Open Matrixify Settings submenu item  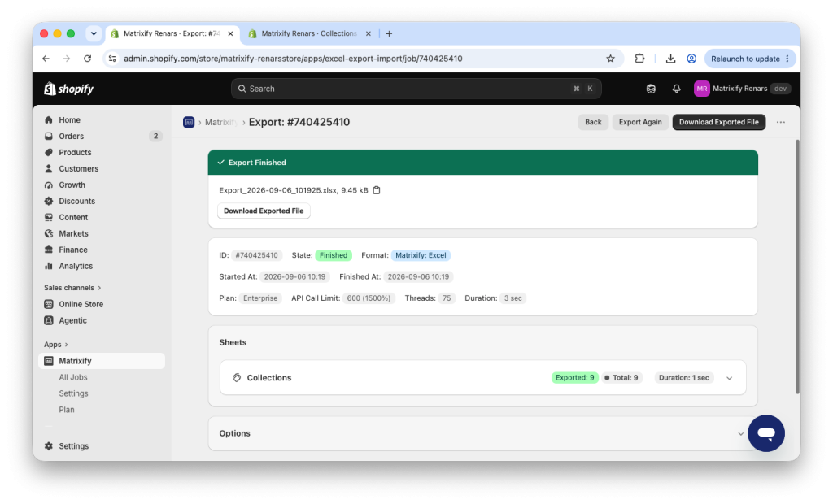(x=73, y=393)
